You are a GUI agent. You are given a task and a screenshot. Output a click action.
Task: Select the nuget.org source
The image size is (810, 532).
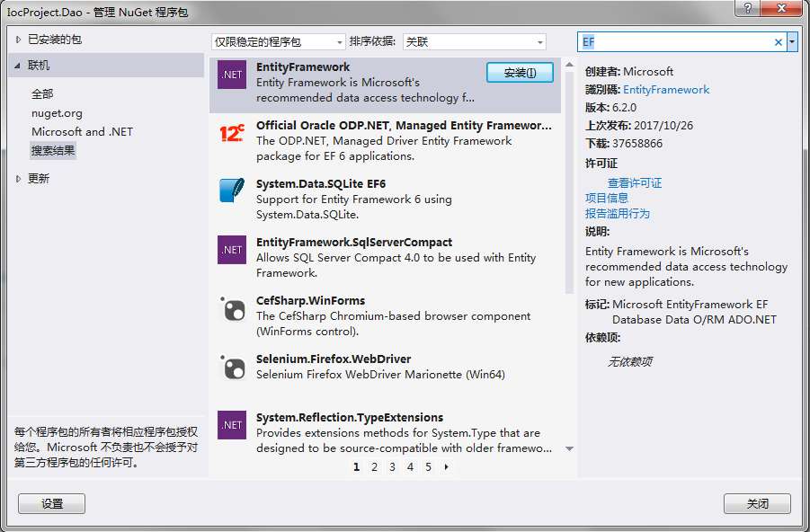pyautogui.click(x=57, y=113)
